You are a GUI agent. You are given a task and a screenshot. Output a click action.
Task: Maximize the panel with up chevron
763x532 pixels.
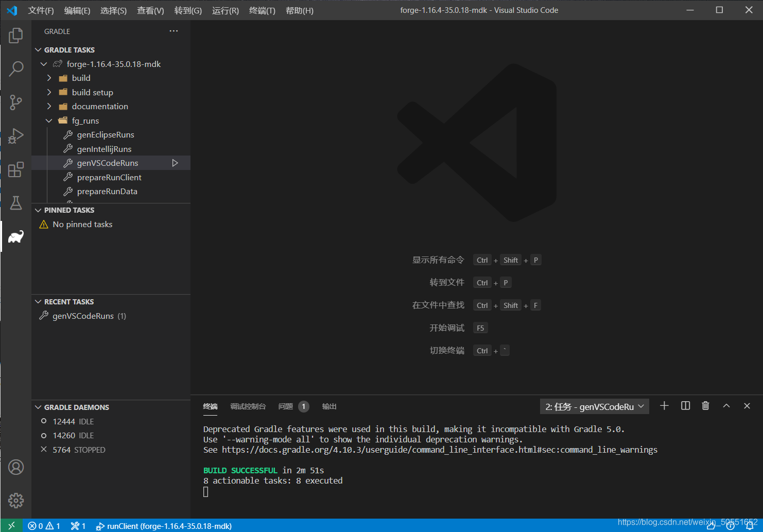point(726,406)
